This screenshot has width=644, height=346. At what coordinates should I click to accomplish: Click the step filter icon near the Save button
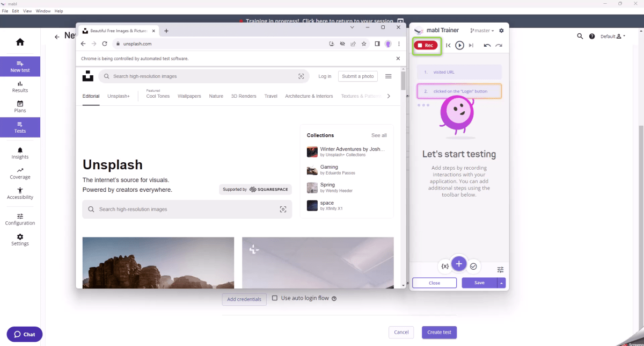click(x=500, y=269)
